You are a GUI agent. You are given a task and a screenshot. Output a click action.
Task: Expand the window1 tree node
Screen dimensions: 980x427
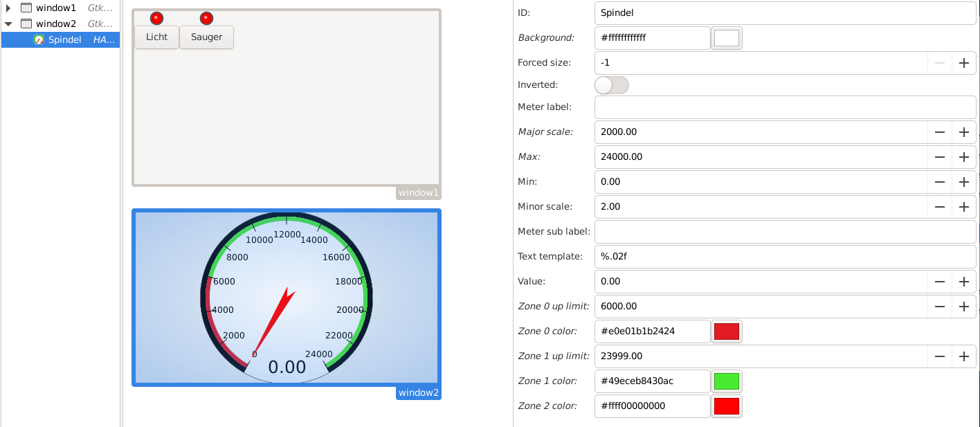click(8, 8)
